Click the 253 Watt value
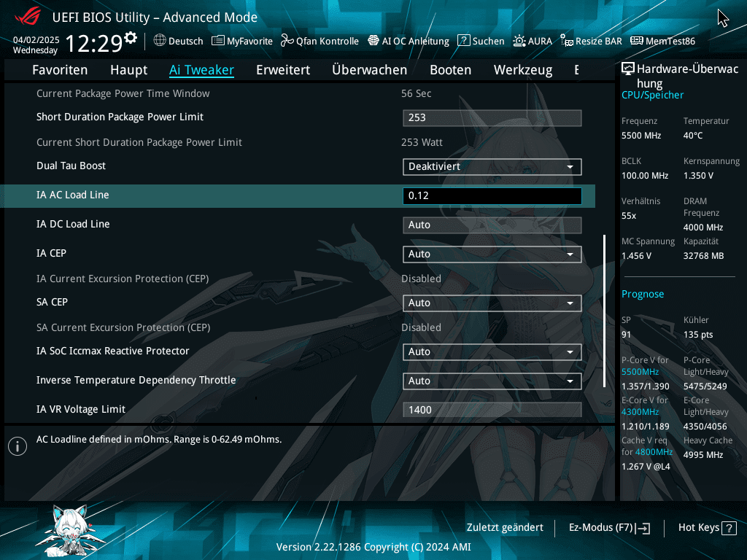The width and height of the screenshot is (747, 560). click(x=422, y=142)
